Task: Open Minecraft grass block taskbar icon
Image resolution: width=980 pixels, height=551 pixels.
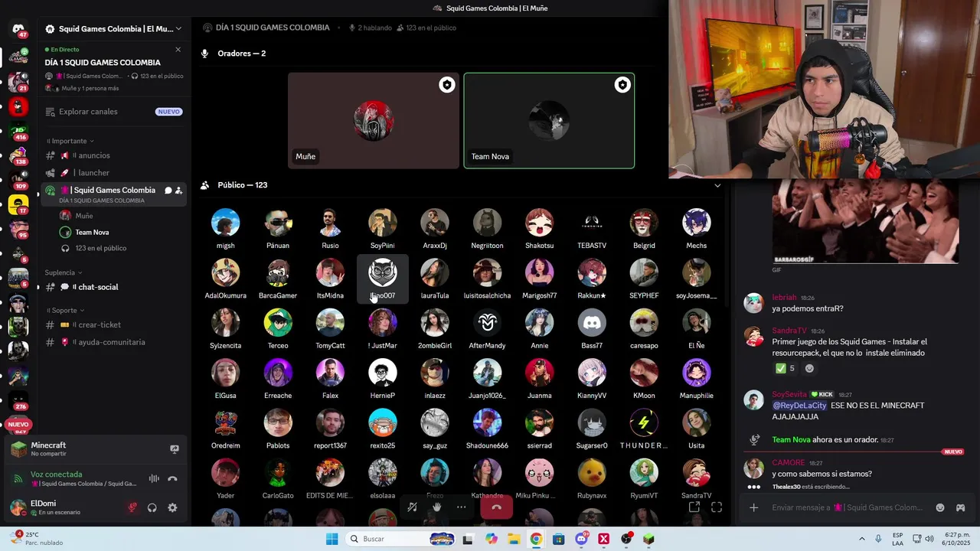Action: [648, 539]
